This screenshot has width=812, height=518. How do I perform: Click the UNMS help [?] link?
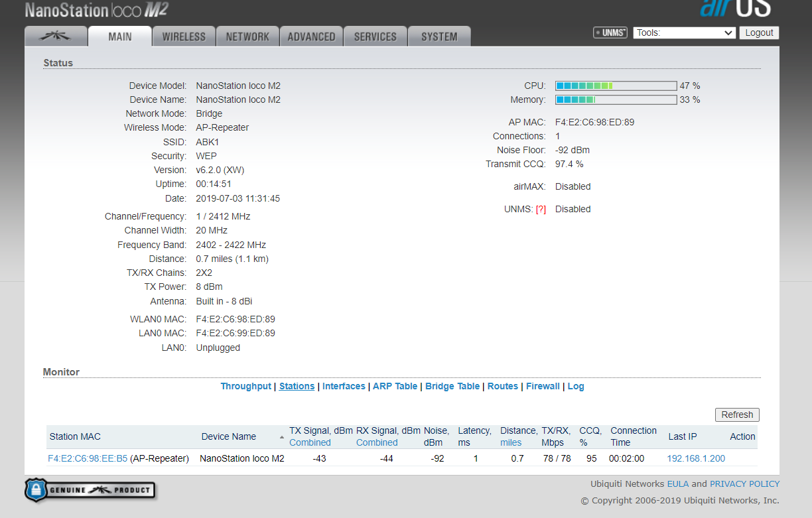[541, 209]
